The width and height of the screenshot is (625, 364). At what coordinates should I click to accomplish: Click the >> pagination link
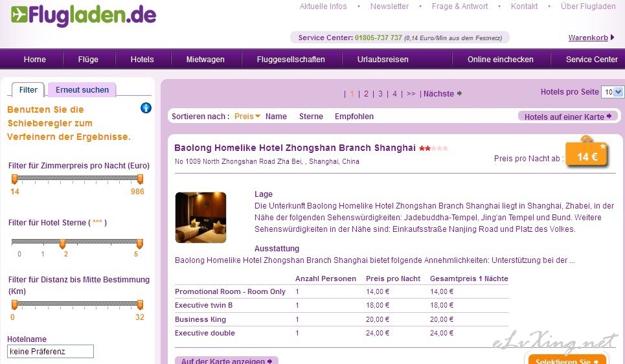pyautogui.click(x=411, y=94)
